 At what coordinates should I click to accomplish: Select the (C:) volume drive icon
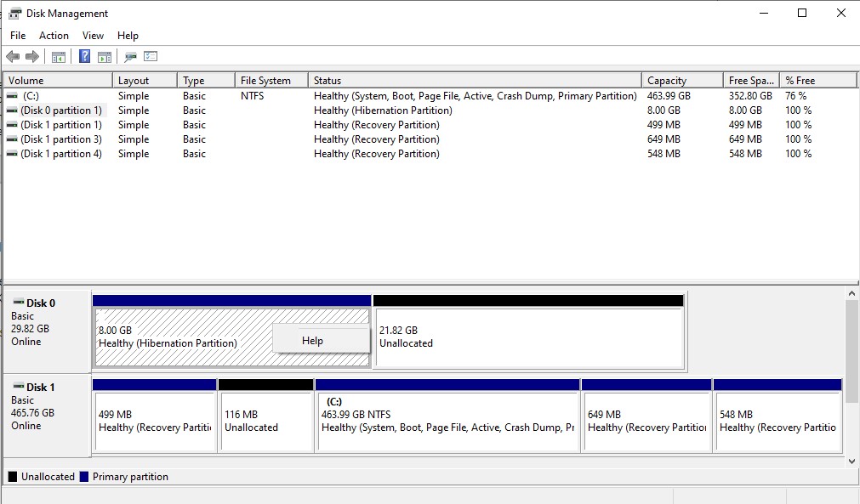12,96
